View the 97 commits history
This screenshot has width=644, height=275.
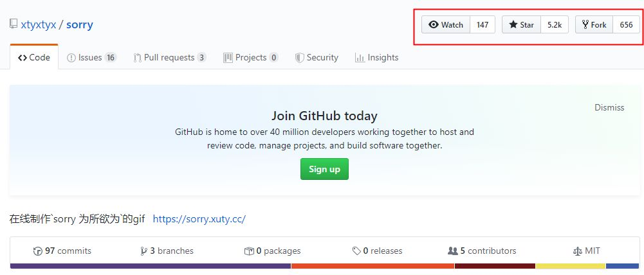[62, 251]
